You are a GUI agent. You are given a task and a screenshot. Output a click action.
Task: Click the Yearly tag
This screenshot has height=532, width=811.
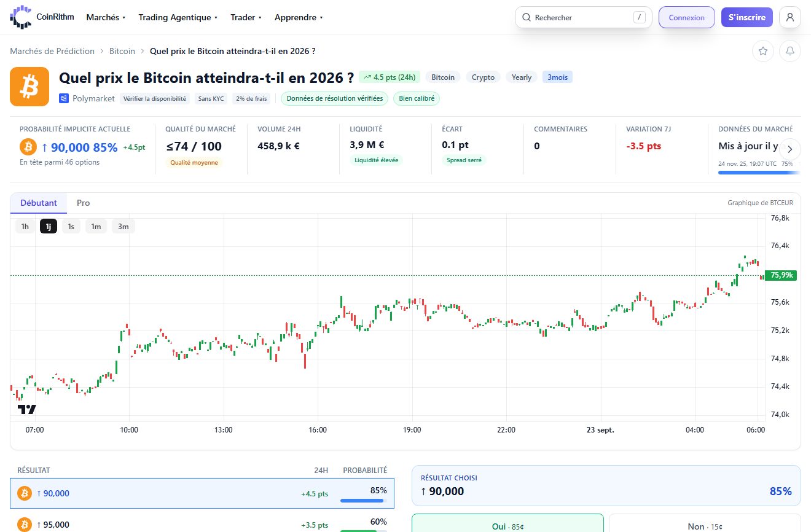click(x=522, y=77)
